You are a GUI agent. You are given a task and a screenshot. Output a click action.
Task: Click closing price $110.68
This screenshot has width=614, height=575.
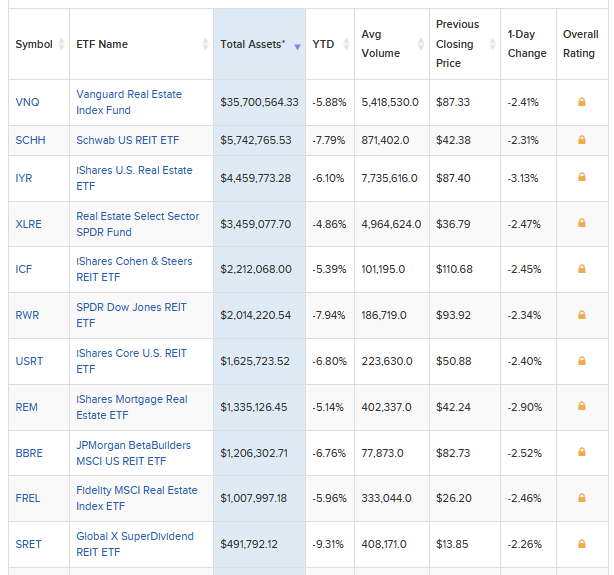[x=454, y=269]
